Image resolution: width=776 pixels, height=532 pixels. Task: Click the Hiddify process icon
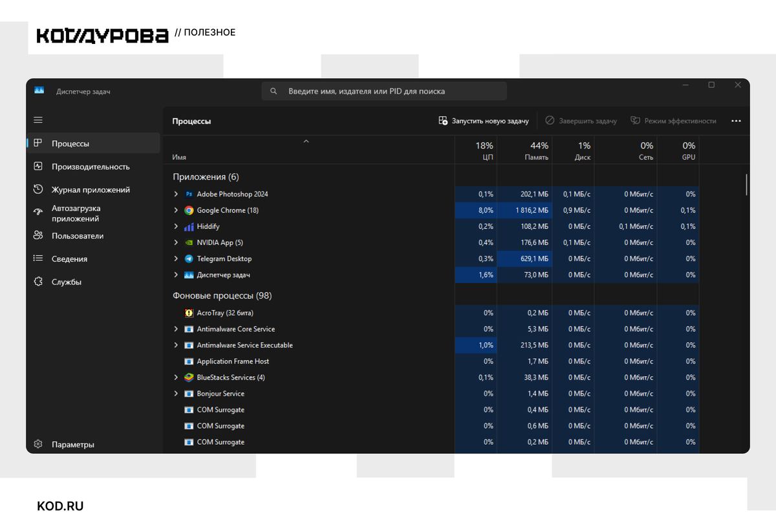[x=189, y=226]
